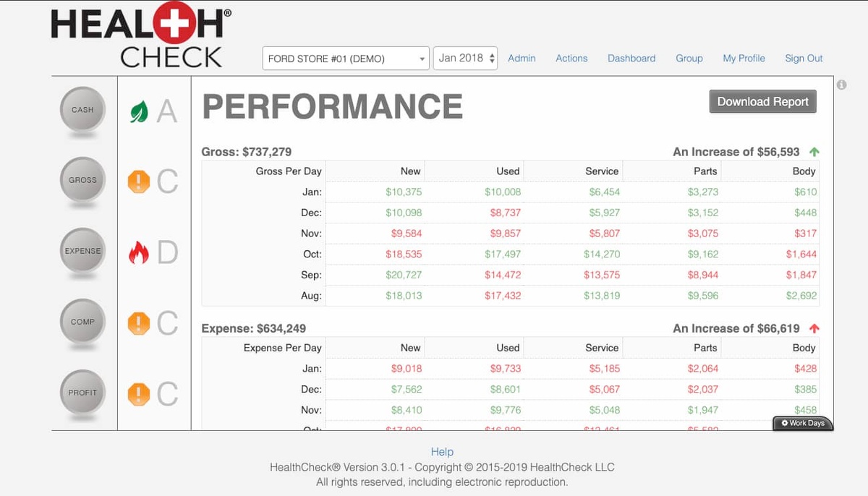Screen dimensions: 868x496
Task: Click the orange warning icon beside Gross
Action: 138,181
